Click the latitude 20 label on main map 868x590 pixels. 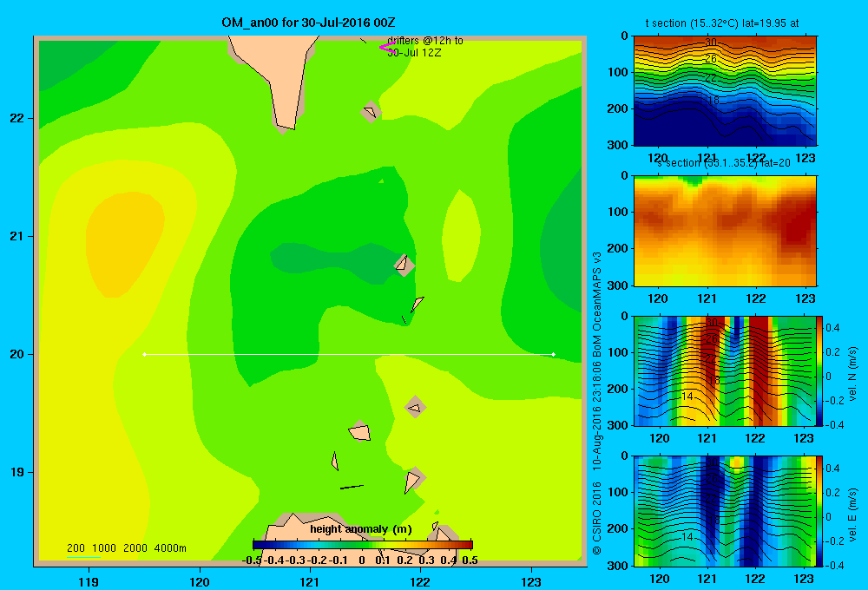[x=16, y=354]
